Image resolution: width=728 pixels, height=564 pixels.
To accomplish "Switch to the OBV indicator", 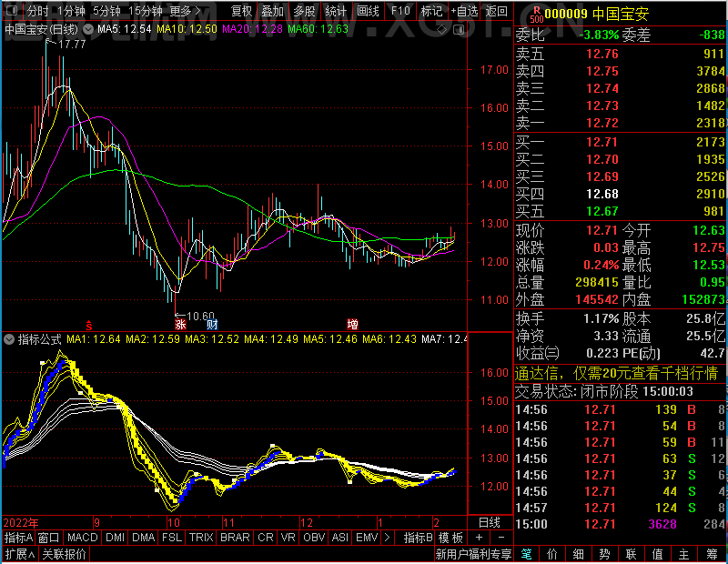I will tap(314, 538).
